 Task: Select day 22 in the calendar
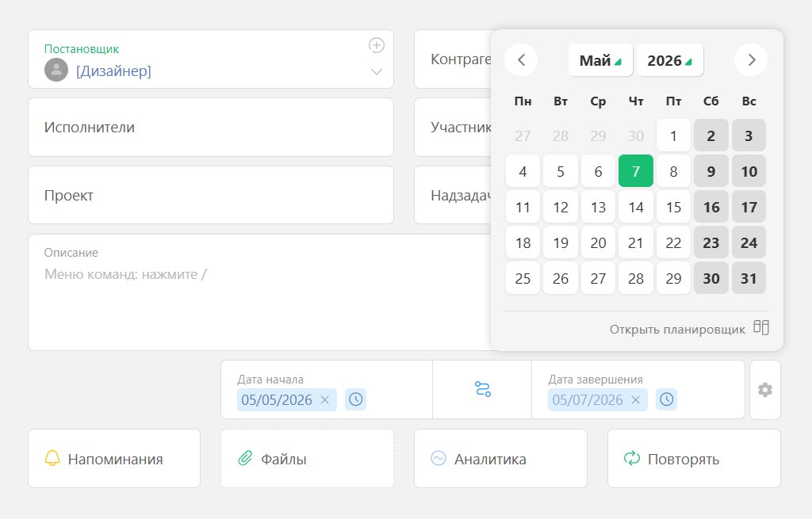673,242
